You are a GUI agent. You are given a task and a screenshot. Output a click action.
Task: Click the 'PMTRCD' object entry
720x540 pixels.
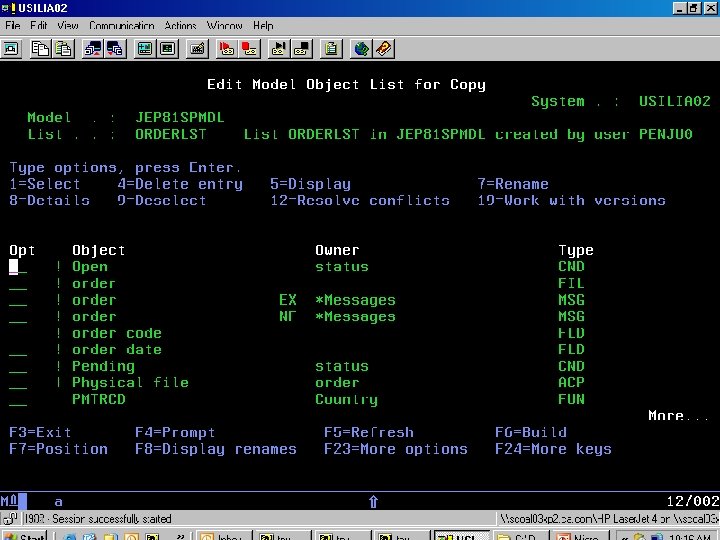click(x=99, y=399)
